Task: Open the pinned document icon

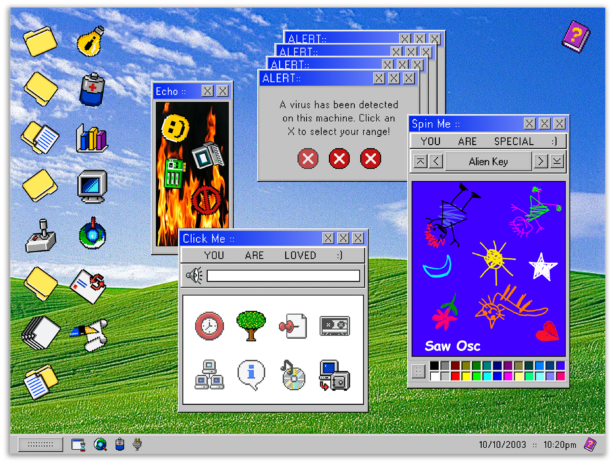Action: (293, 326)
